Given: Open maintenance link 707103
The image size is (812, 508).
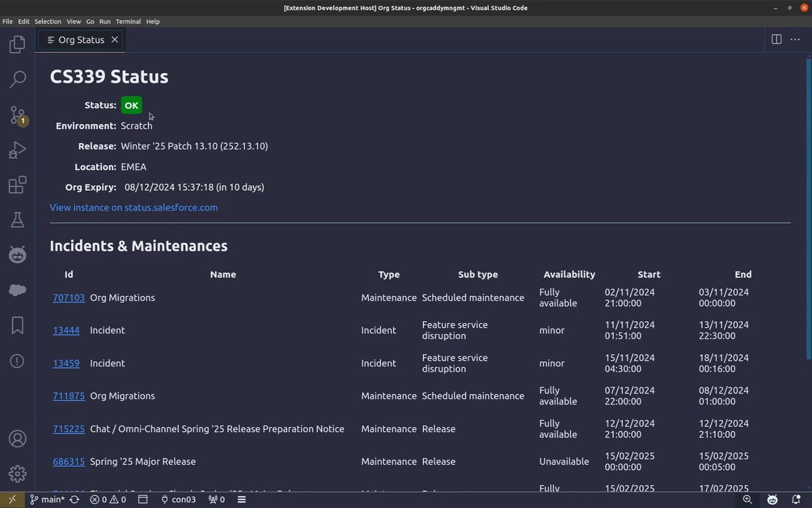Looking at the screenshot, I should (69, 297).
